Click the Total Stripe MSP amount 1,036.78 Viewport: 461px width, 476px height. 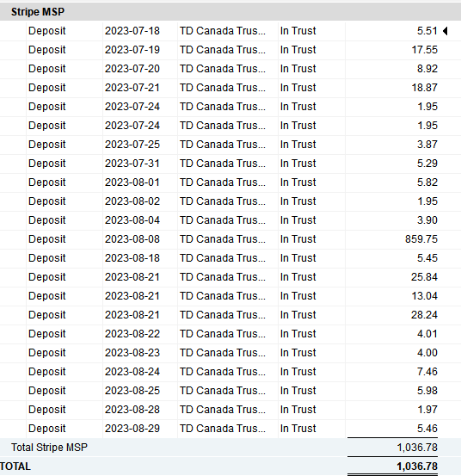tap(417, 448)
